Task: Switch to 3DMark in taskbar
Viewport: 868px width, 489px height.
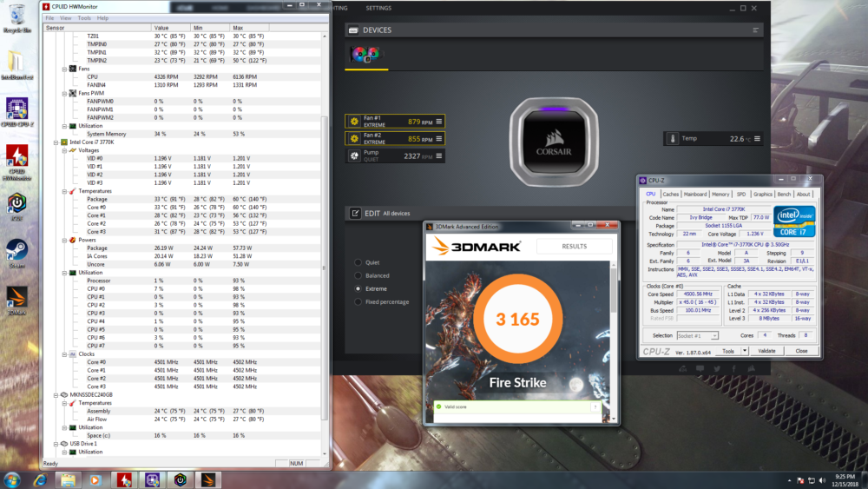Action: [207, 479]
